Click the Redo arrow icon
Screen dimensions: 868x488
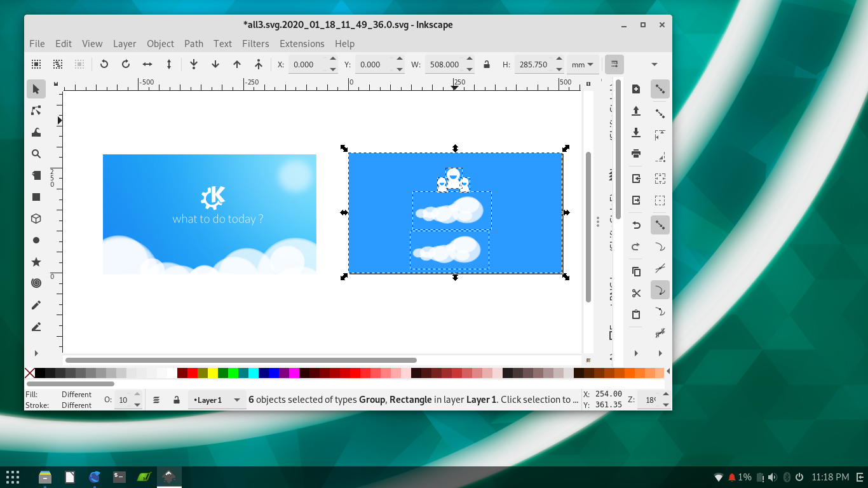[636, 247]
